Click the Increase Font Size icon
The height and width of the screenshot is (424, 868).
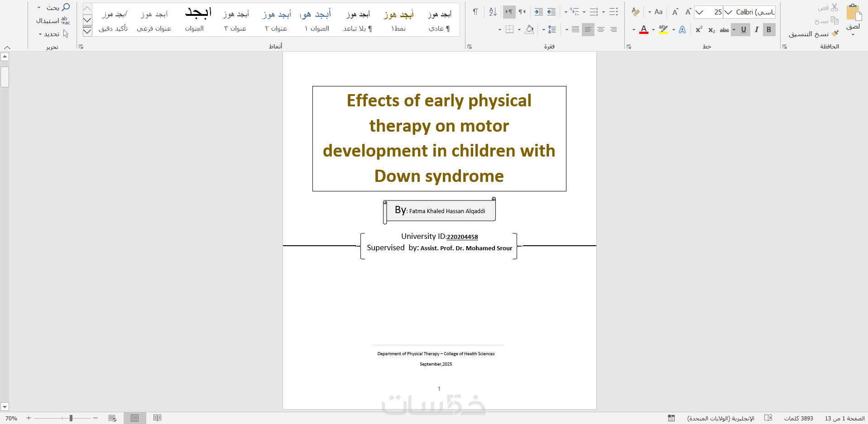(688, 12)
